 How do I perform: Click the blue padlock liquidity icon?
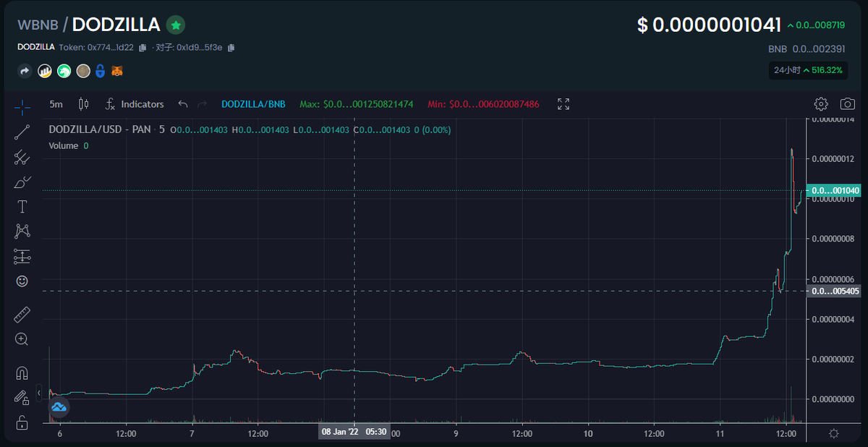[x=101, y=71]
